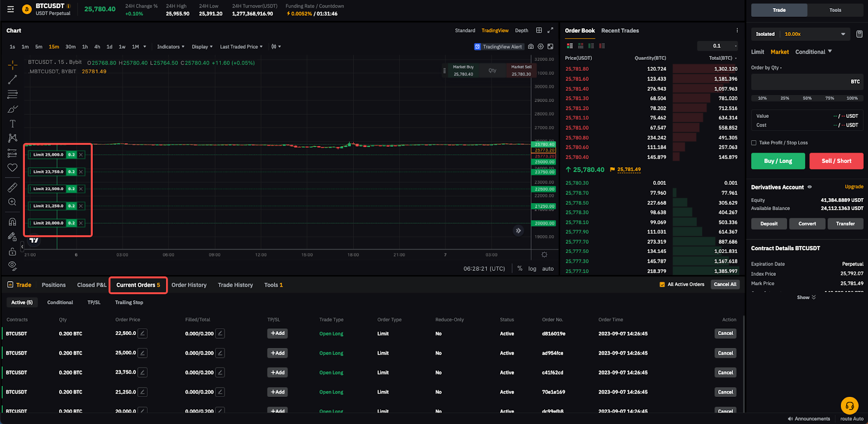Uncheck the All Active Orders checkbox

click(662, 284)
